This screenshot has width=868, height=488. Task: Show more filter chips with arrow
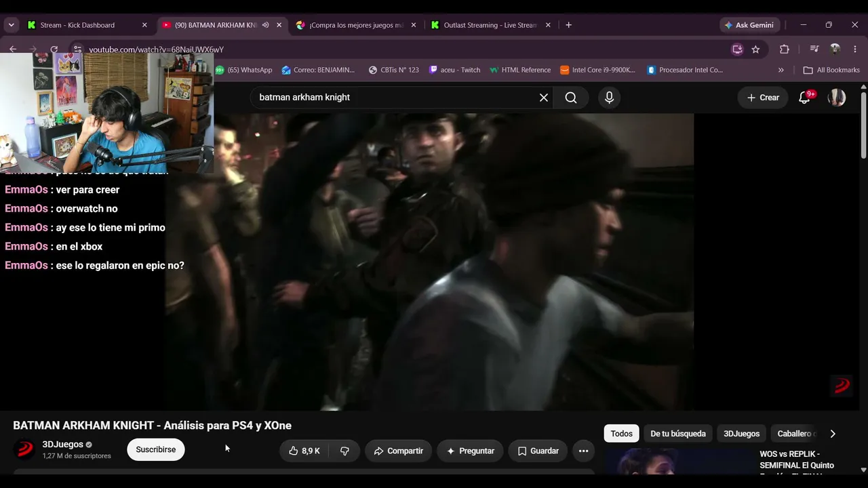[x=833, y=434]
